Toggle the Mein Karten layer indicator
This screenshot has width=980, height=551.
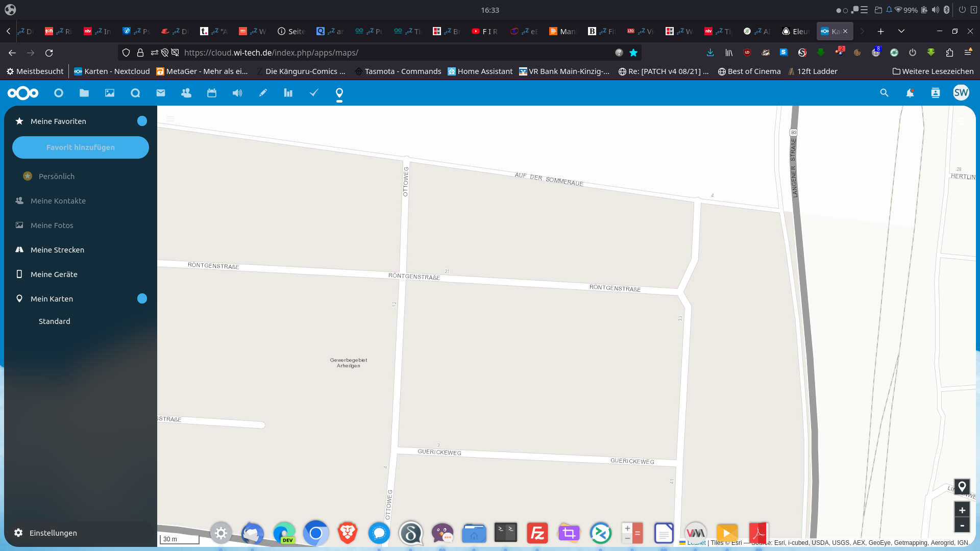[x=142, y=298]
